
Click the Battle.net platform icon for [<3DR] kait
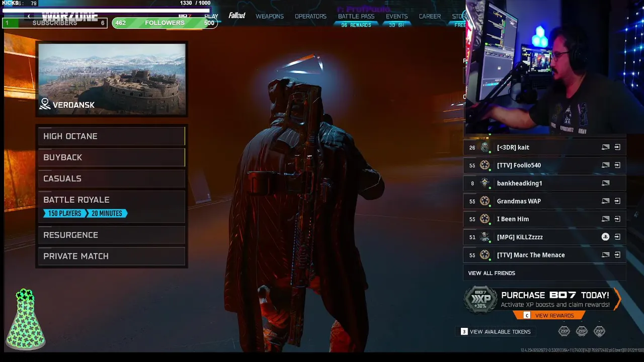coord(605,147)
